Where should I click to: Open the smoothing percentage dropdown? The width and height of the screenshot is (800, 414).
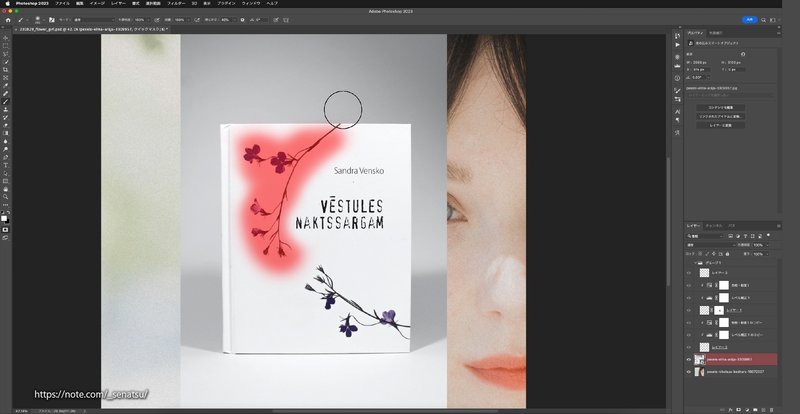pos(235,20)
